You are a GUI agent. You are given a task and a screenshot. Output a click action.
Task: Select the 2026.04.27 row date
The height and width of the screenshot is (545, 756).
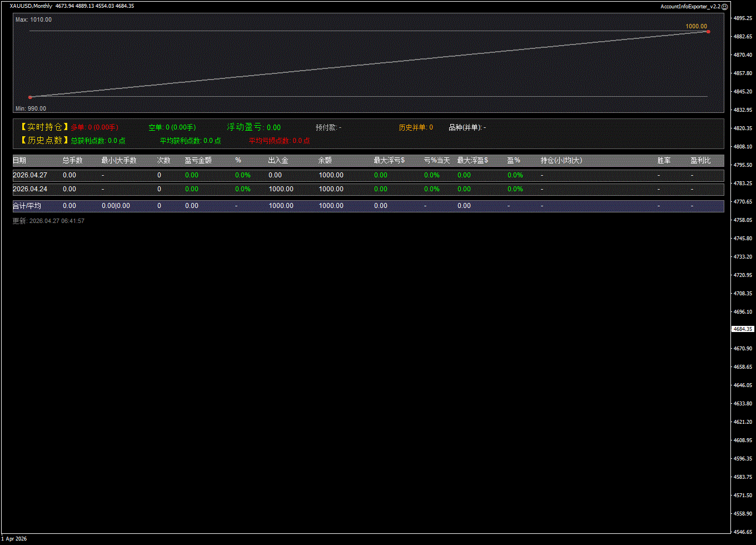click(x=30, y=175)
